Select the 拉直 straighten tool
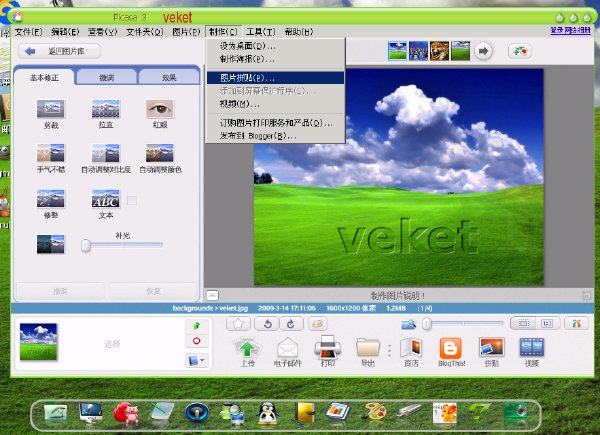This screenshot has width=600, height=435. (106, 109)
